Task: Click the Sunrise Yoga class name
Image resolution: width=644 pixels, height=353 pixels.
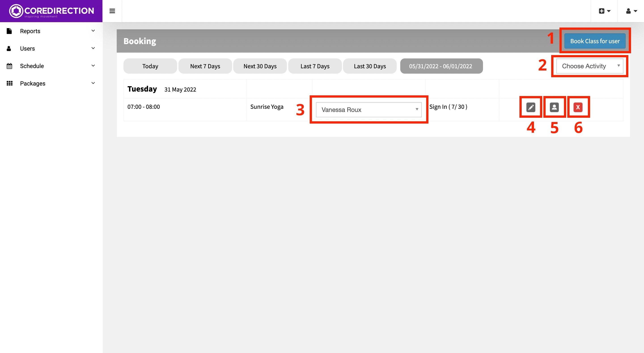Action: (267, 107)
